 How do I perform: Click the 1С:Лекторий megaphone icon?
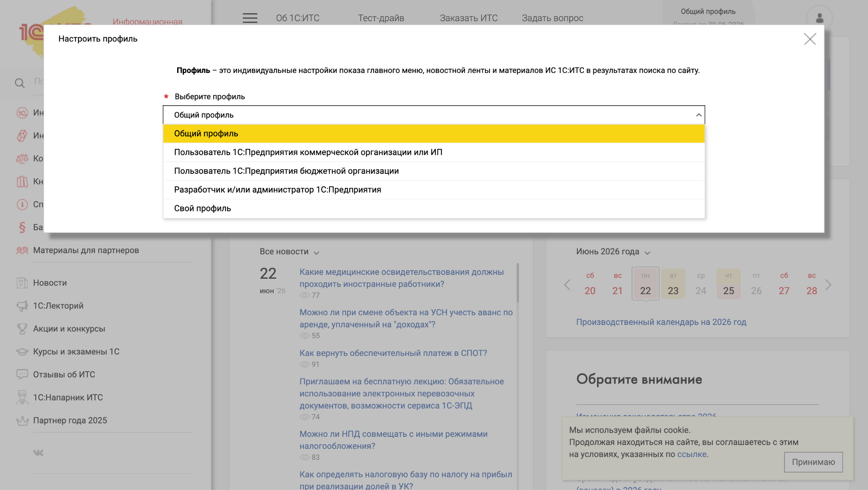pos(22,306)
